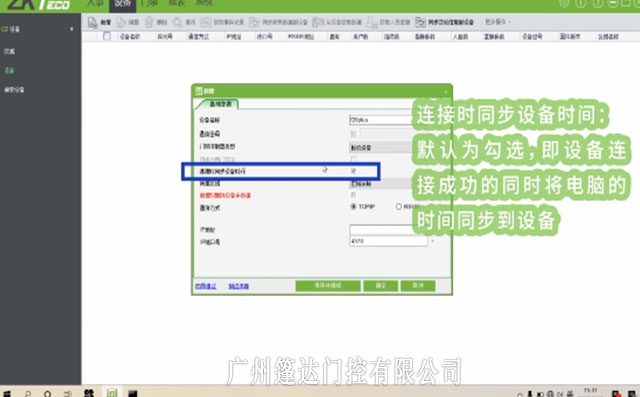Screen dimensions: 640x397
Task: Tick the select-all checkbox in table header
Action: (x=107, y=36)
